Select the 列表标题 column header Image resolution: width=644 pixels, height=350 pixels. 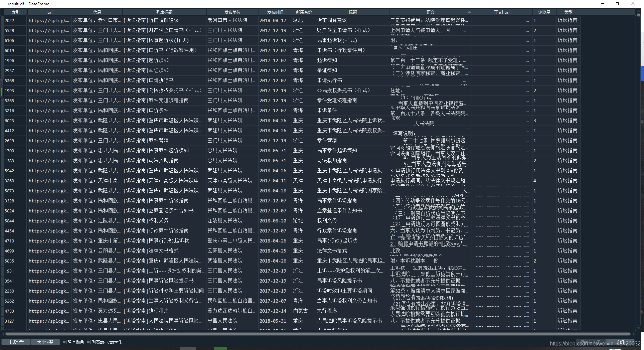(x=164, y=12)
